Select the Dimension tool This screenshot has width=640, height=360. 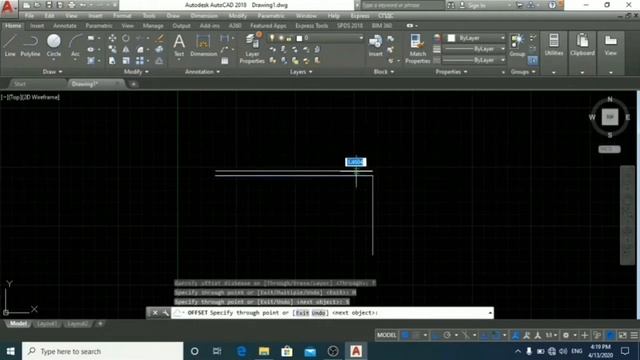pos(203,45)
